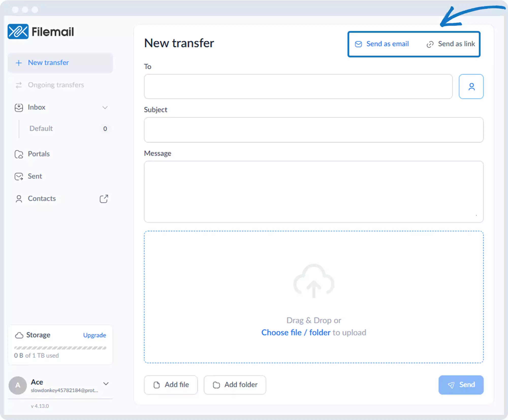The image size is (508, 420).
Task: Click the Ace avatar circle
Action: tap(18, 385)
